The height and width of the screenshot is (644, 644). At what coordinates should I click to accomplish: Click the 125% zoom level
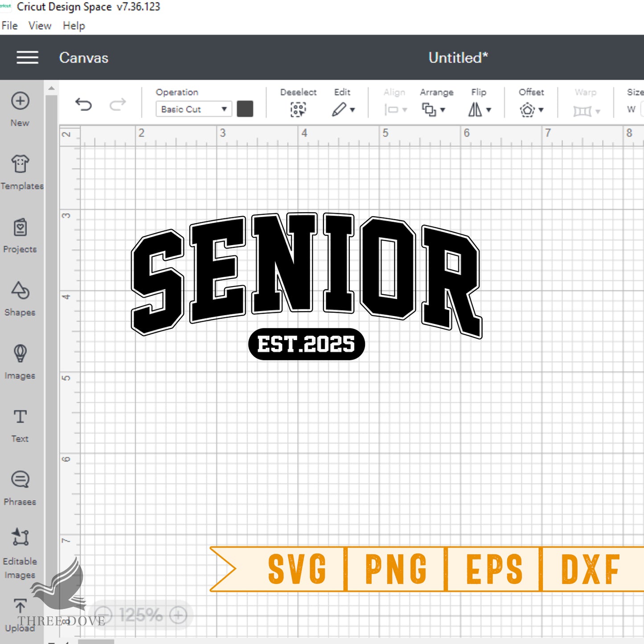point(141,615)
